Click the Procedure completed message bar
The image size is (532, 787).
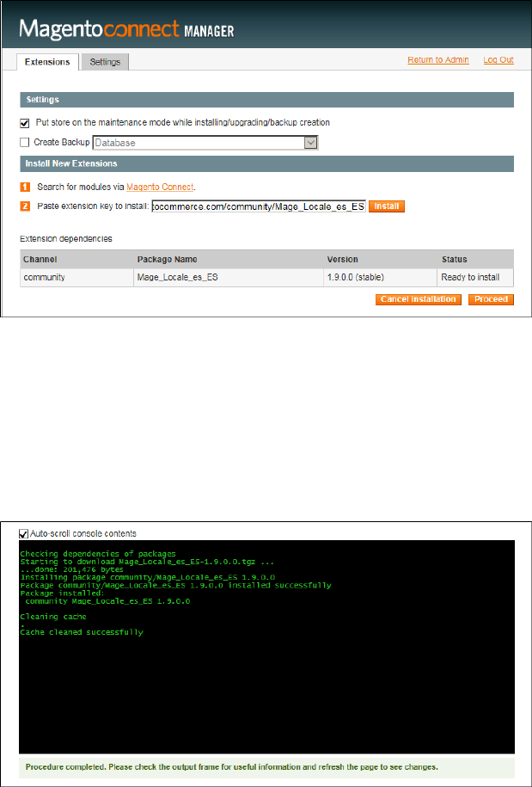266,767
